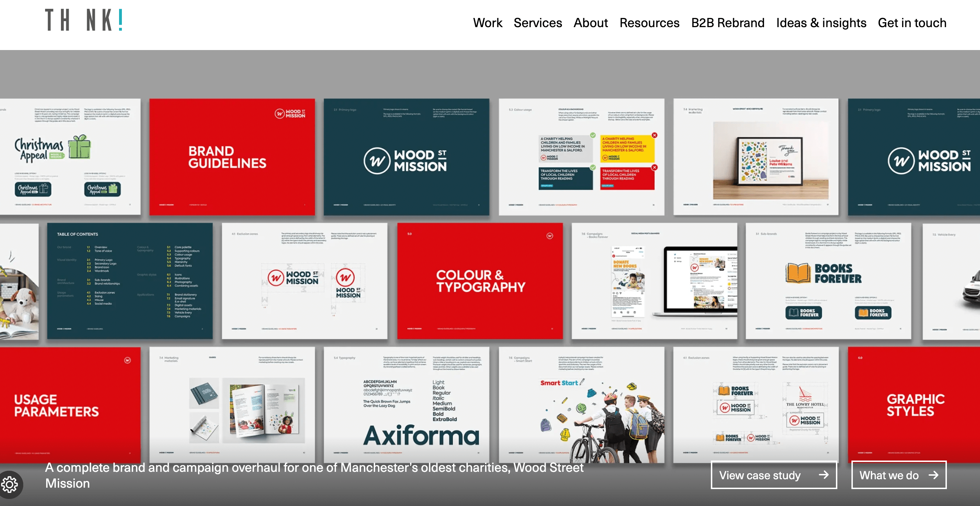Open the Services menu item
This screenshot has height=506, width=980.
point(538,23)
